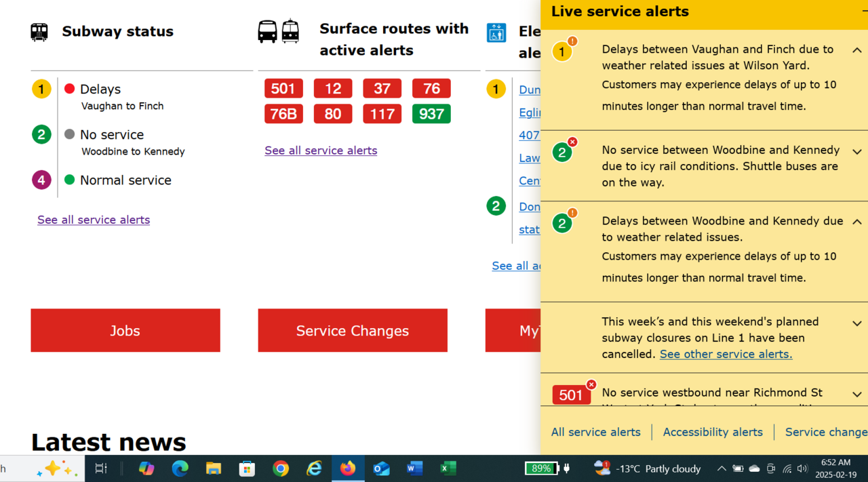Click the Service Changes button
The height and width of the screenshot is (482, 868).
point(353,331)
